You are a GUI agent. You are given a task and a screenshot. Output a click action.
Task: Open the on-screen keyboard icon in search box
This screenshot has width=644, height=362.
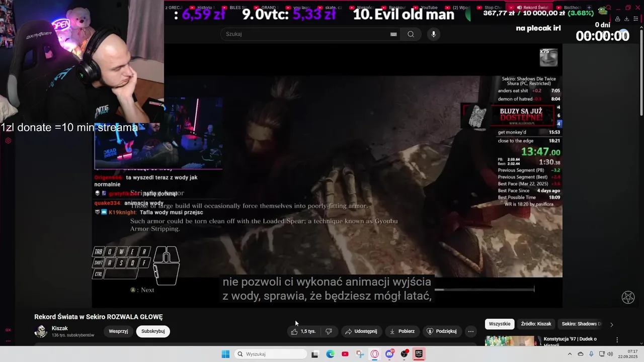point(393,34)
